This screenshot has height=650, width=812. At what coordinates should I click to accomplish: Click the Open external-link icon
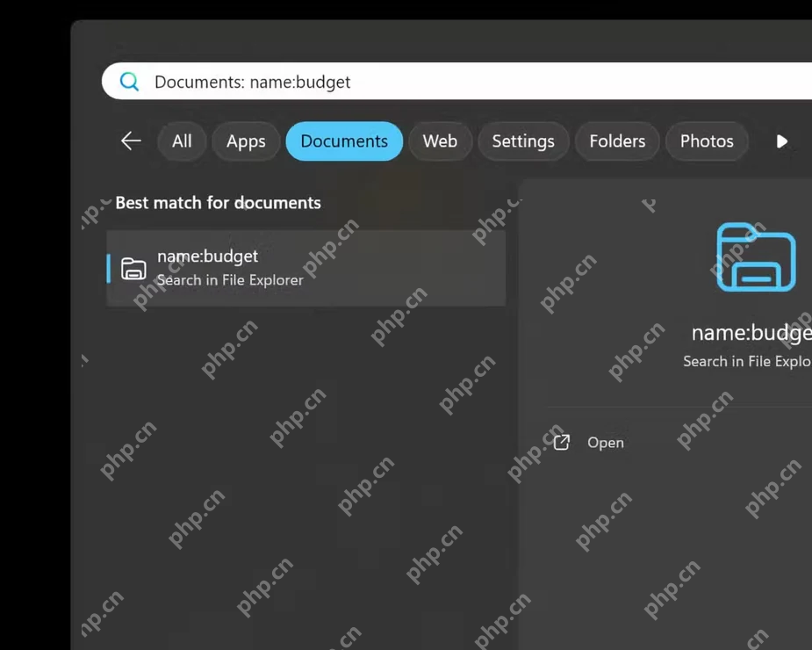(562, 442)
